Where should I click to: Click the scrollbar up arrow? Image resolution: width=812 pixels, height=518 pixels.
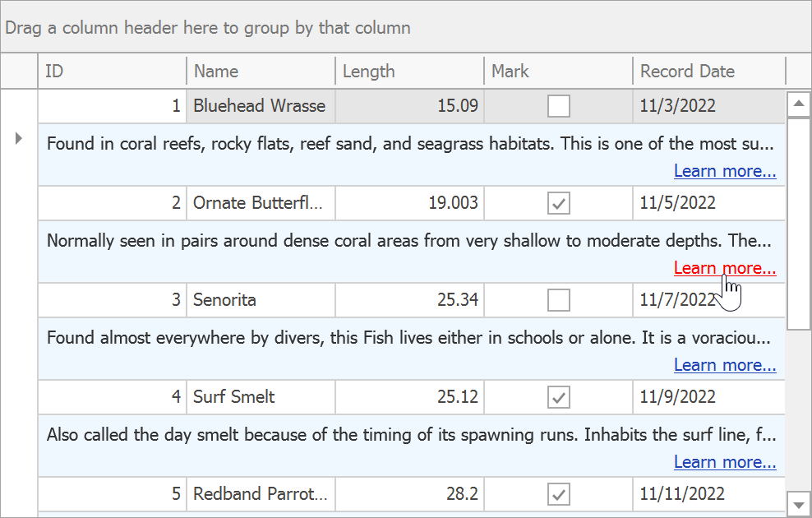coord(798,104)
